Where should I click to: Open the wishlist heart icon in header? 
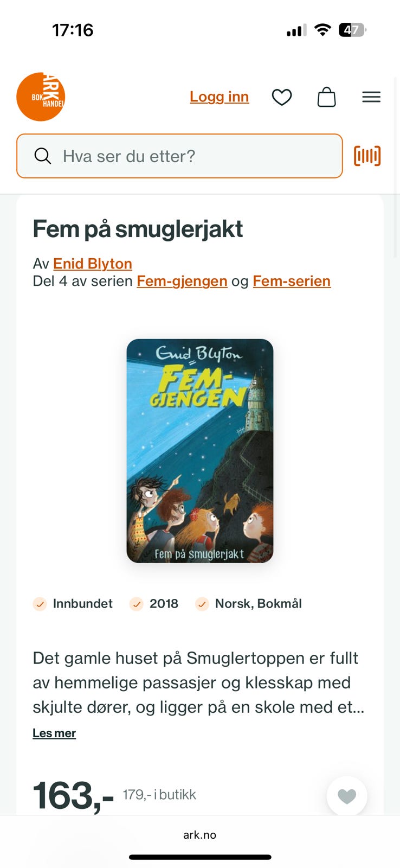[x=282, y=97]
